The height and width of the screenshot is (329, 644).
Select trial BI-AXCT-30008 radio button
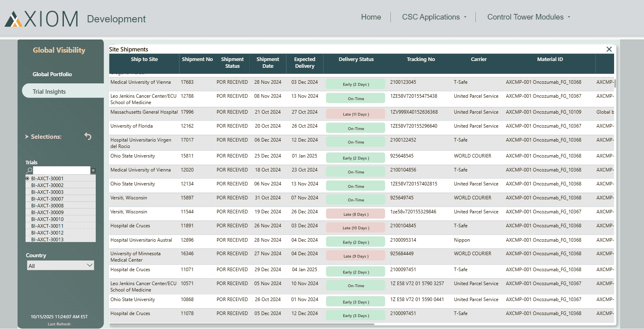point(28,206)
